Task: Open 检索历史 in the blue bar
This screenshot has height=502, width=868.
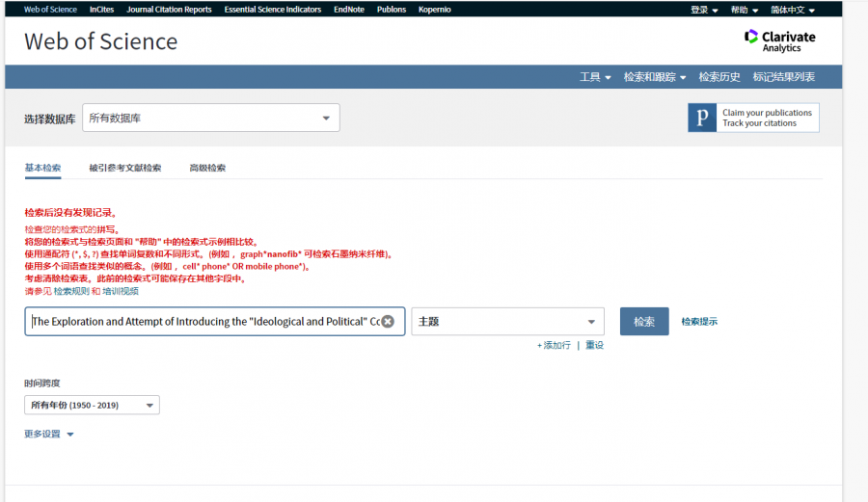Action: 719,77
